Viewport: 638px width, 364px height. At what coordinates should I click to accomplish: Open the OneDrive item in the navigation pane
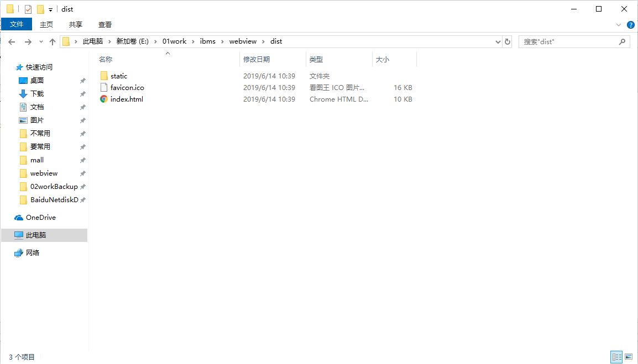click(41, 217)
